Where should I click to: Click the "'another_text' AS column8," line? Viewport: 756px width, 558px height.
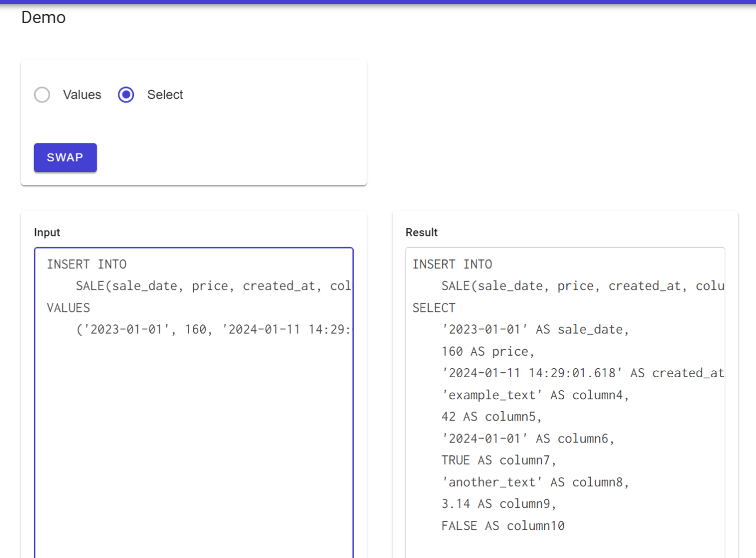535,482
